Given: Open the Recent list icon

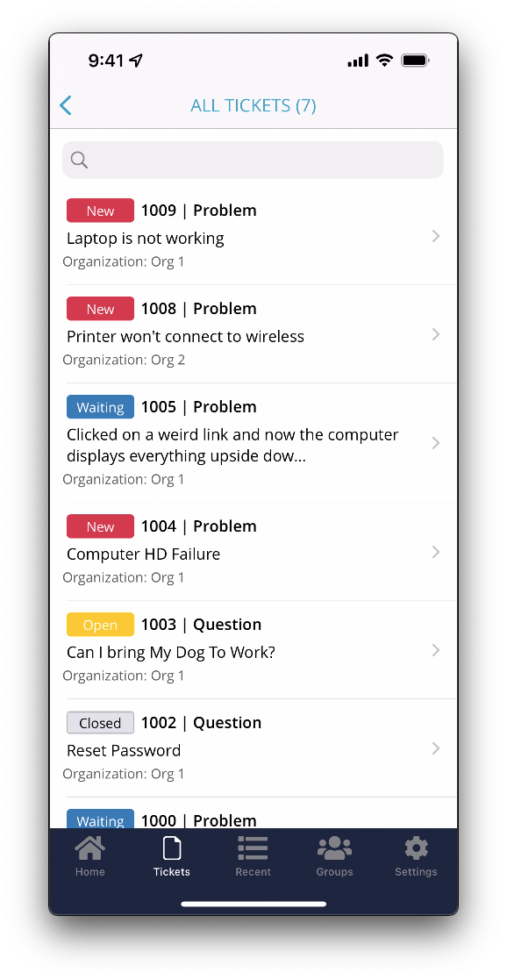Looking at the screenshot, I should pos(253,848).
